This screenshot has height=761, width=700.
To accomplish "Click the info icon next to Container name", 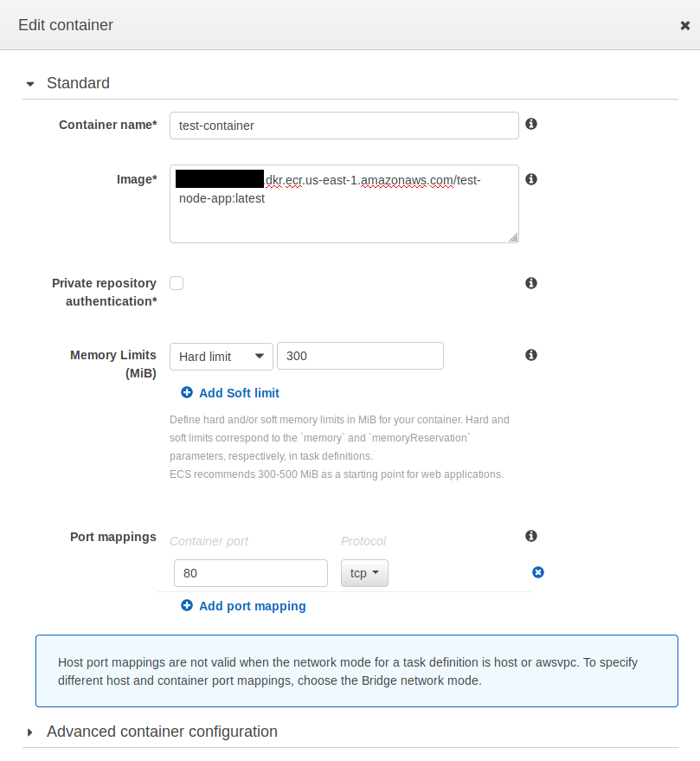I will pyautogui.click(x=531, y=124).
